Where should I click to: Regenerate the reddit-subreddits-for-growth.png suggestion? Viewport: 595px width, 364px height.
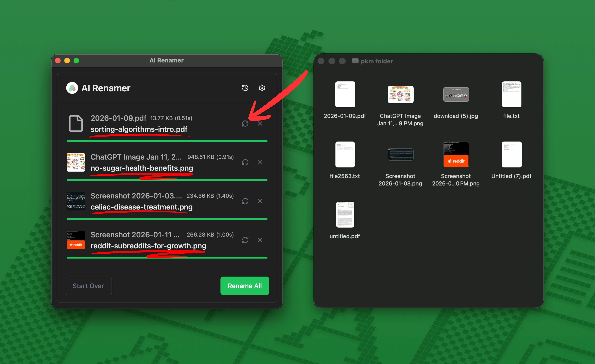pos(245,240)
